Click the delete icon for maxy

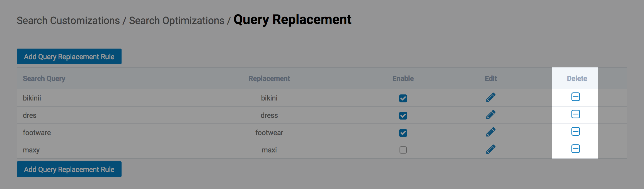coord(575,149)
